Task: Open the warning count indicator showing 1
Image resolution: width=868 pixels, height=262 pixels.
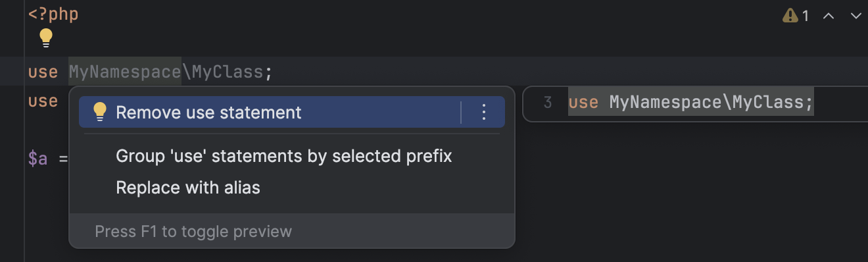Action: pyautogui.click(x=796, y=16)
